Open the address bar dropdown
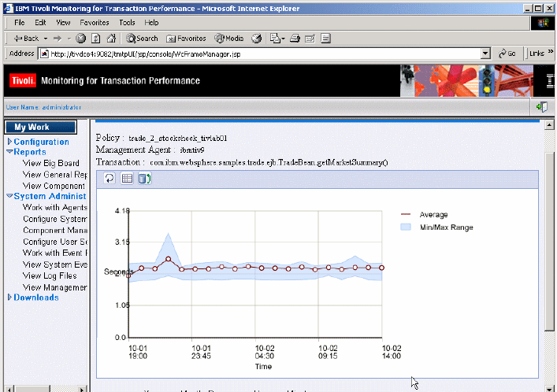This screenshot has height=392, width=557. coord(485,54)
